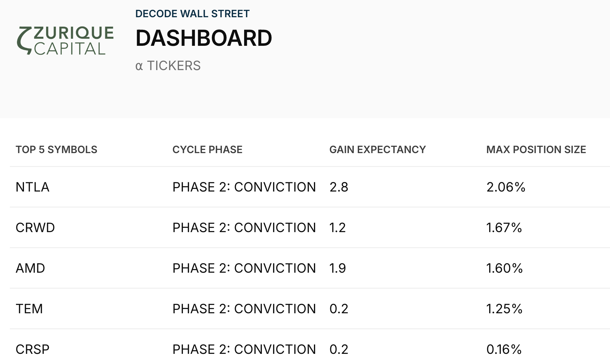Sort by the Gain Expectancy column header
Viewport: 610px width, 364px height.
coord(378,150)
